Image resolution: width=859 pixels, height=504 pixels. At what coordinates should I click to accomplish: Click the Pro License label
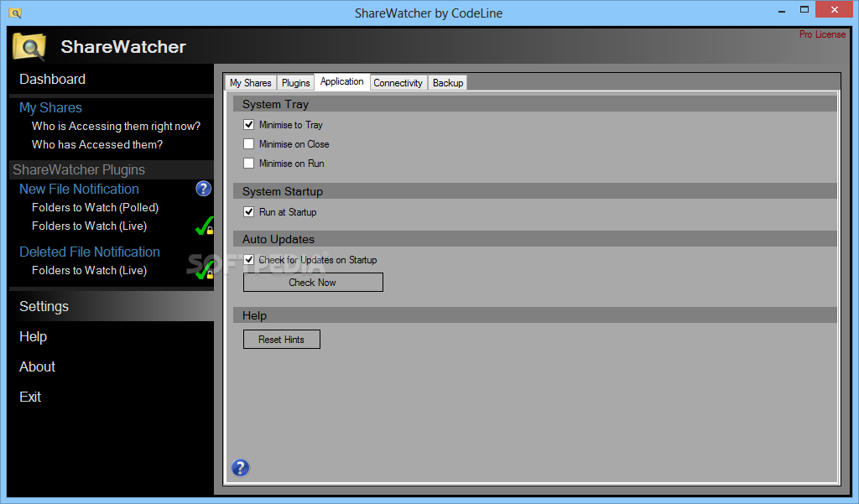point(822,34)
